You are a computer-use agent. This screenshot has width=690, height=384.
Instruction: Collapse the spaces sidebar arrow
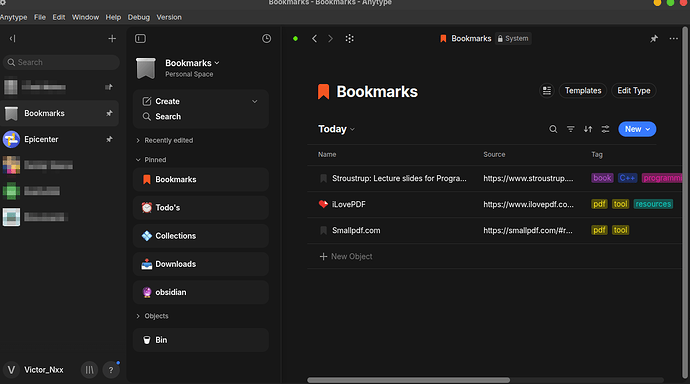[x=12, y=39]
